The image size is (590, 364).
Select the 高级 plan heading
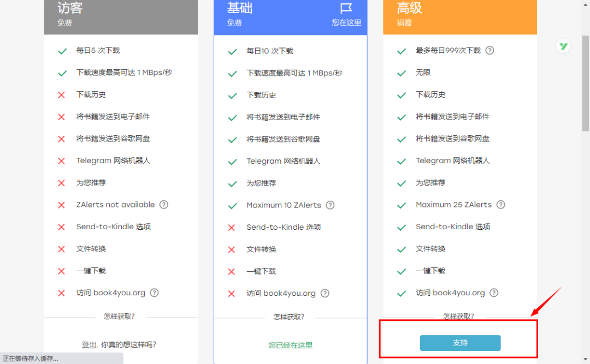(409, 8)
